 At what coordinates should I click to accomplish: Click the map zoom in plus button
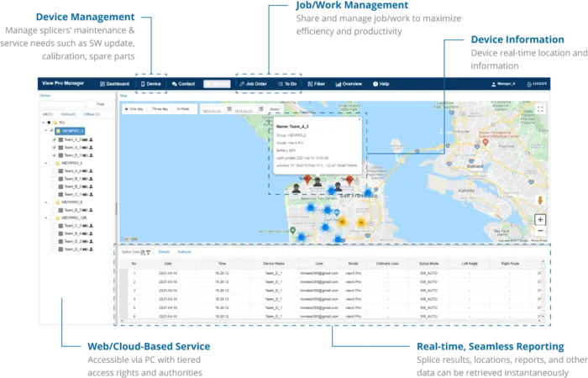pos(540,220)
